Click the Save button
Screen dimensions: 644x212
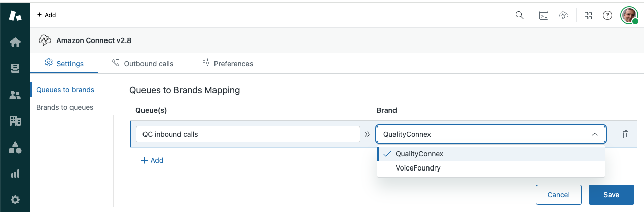(611, 195)
